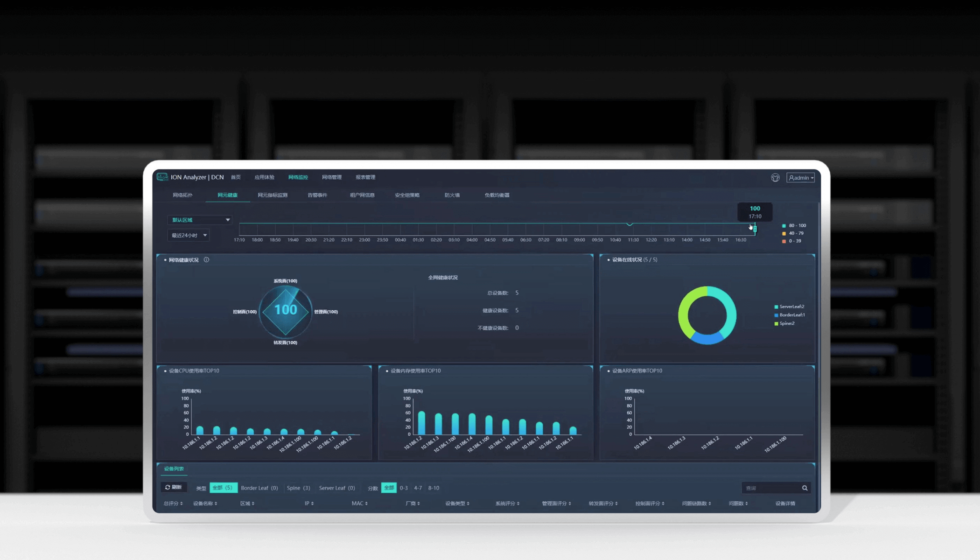The width and height of the screenshot is (980, 560).
Task: Switch to the 网络拓扑 tab
Action: click(182, 195)
